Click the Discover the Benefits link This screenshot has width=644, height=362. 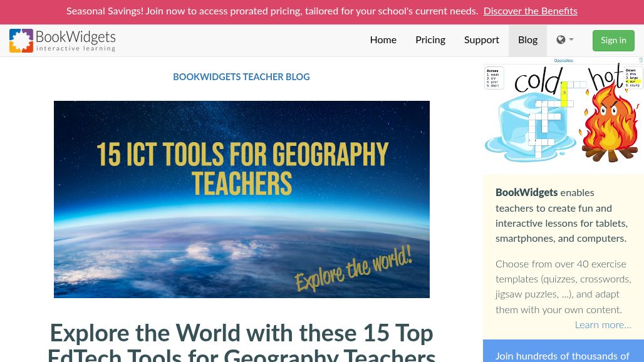pos(530,11)
